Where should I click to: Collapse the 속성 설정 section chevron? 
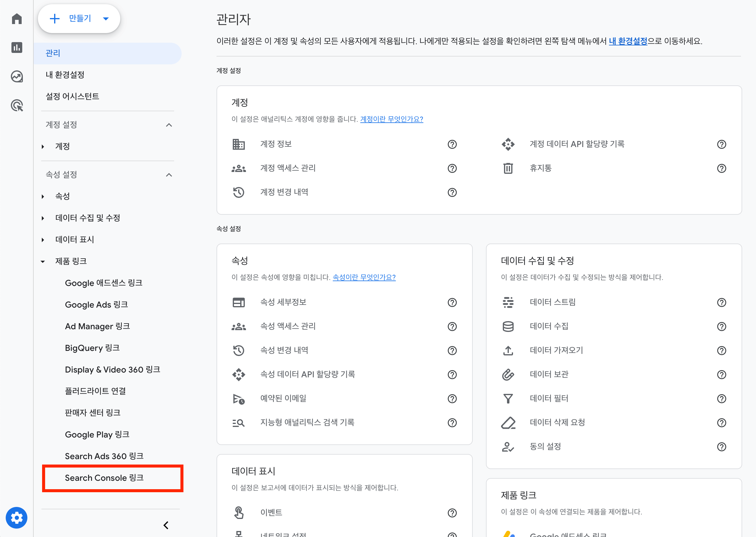(169, 175)
